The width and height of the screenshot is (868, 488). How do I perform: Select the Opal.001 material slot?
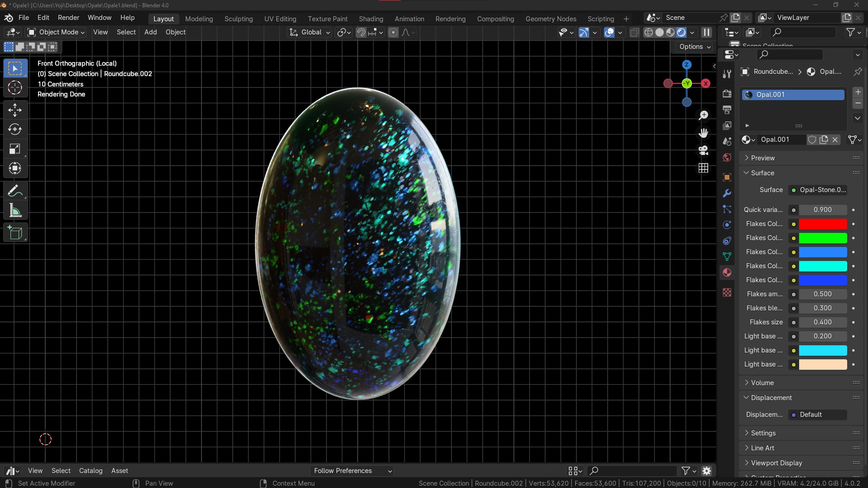(x=792, y=94)
